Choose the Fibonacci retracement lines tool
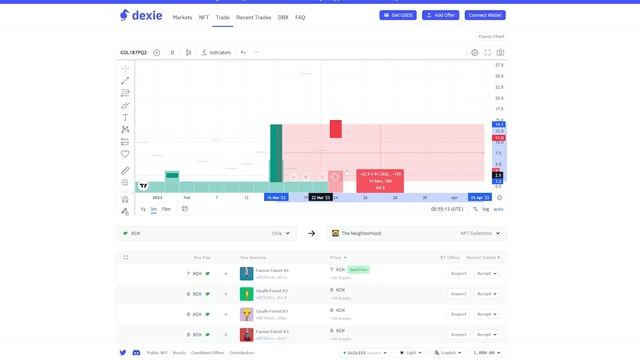Viewport: 640px width, 360px height. (x=125, y=93)
